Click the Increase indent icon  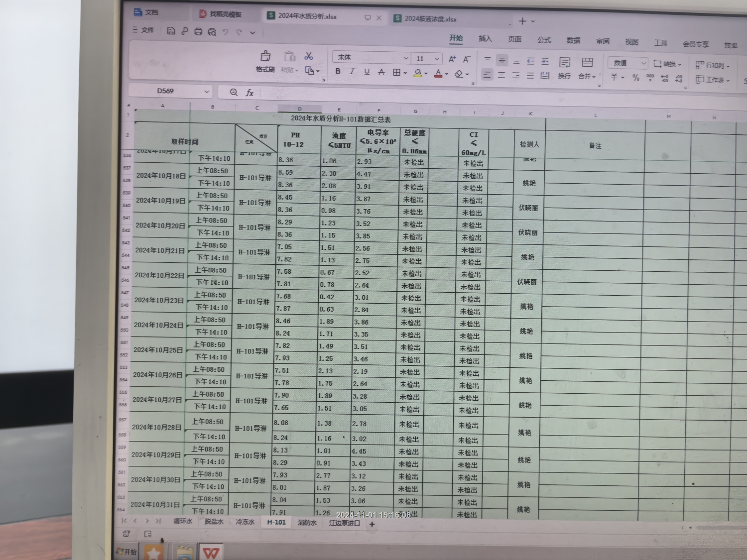point(545,62)
